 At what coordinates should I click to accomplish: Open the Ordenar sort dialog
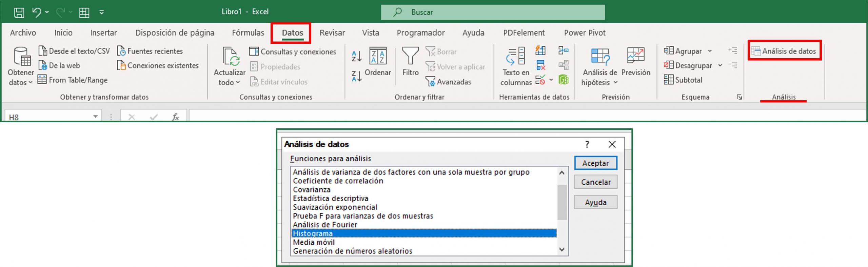pos(378,62)
